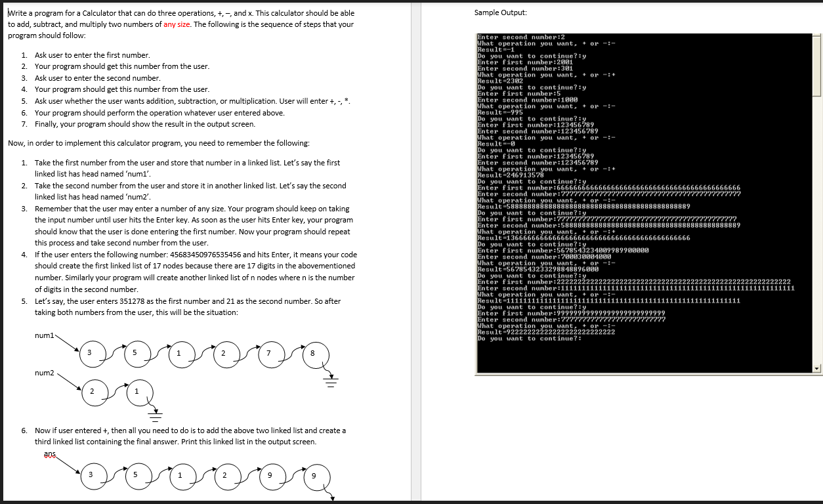This screenshot has width=823, height=504.
Task: Click console line 'Enter second number:1000'
Action: (x=527, y=100)
